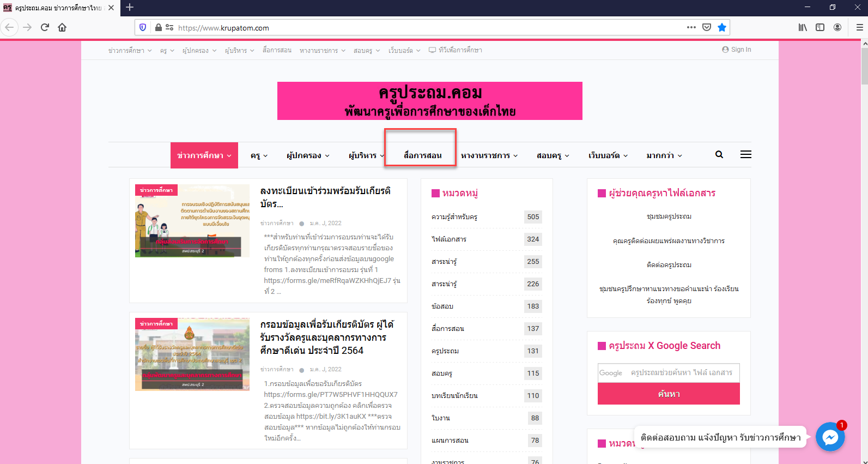The width and height of the screenshot is (868, 464).
Task: Open the tracking protection shield icon
Action: (143, 27)
